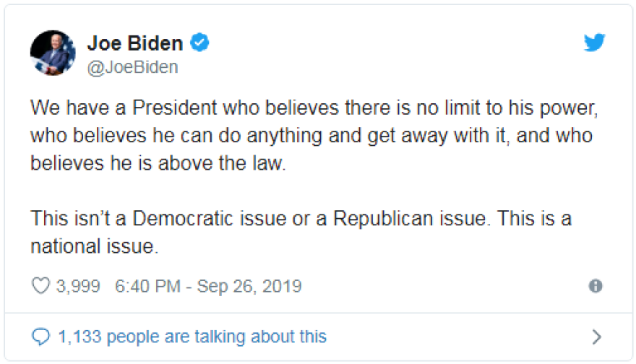Open "1,133 people are talking about this"
This screenshot has height=364, width=636.
pyautogui.click(x=192, y=337)
